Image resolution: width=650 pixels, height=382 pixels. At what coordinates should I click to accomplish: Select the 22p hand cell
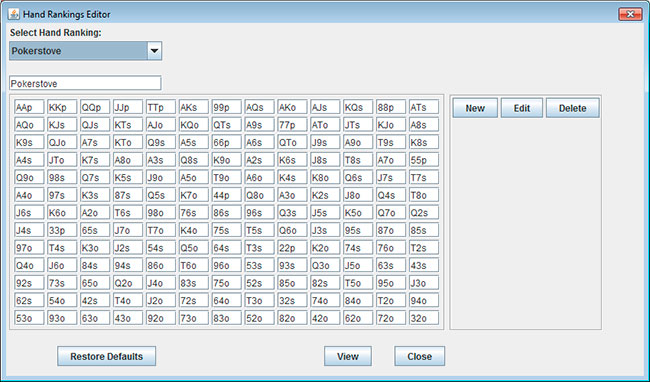292,248
